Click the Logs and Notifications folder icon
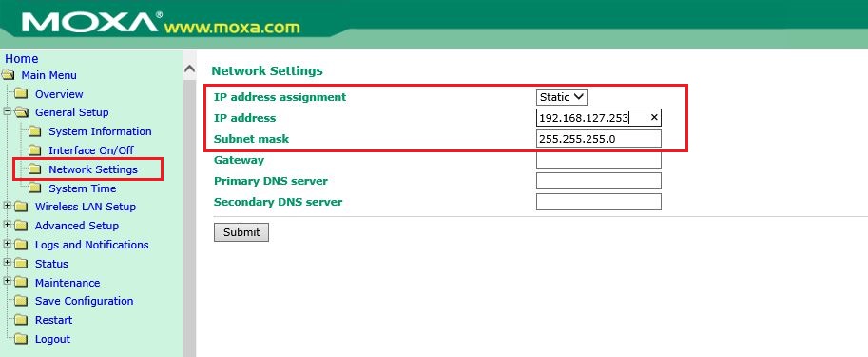868x357 pixels. tap(21, 245)
